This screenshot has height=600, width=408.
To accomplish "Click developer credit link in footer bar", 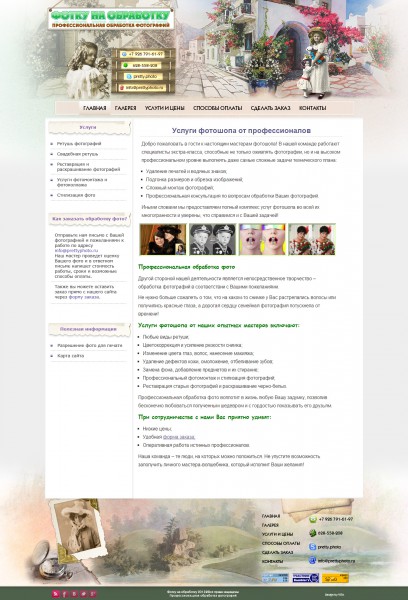I will 335,595.
